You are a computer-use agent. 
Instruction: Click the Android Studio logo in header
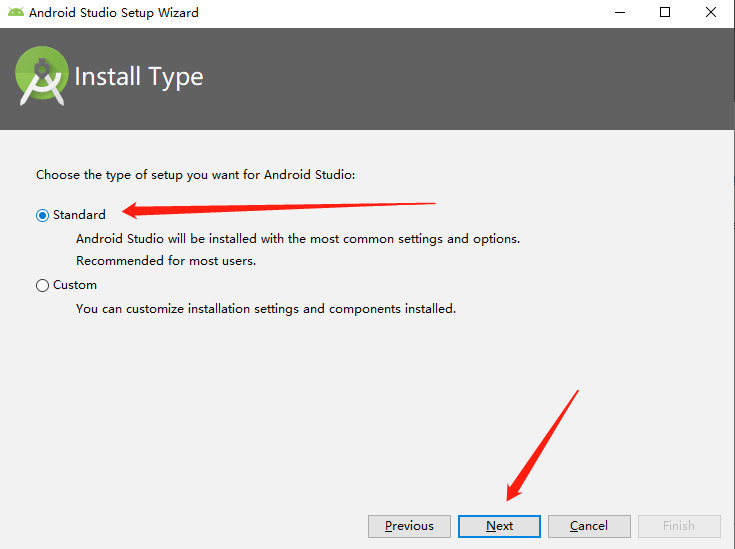[42, 76]
